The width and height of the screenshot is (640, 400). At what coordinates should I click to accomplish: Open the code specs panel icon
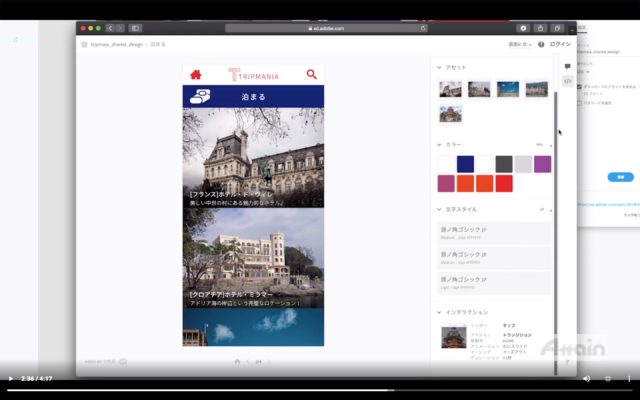tap(567, 80)
